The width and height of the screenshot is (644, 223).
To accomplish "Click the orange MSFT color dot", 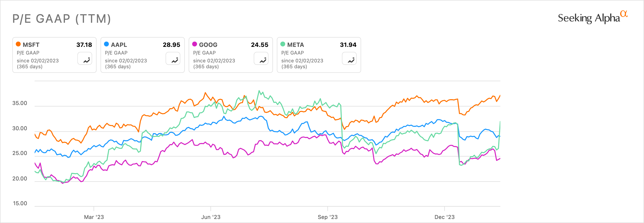I will (x=18, y=44).
